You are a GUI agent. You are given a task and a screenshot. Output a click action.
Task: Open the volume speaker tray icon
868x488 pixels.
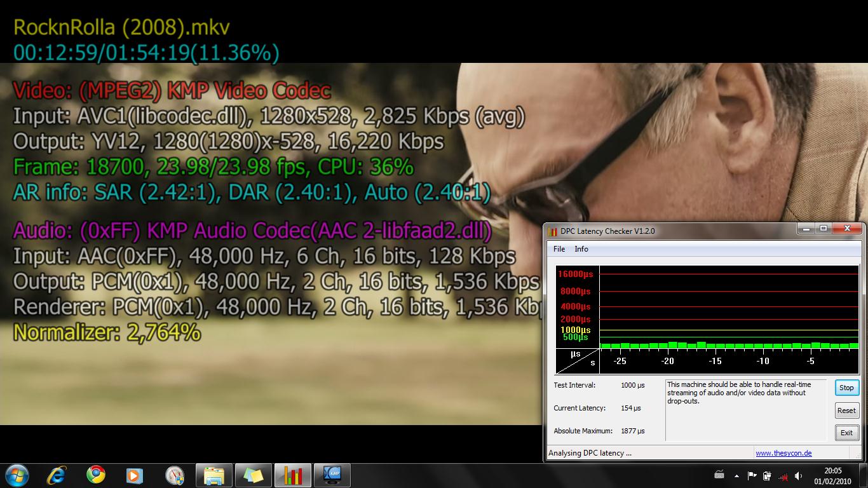click(x=799, y=475)
